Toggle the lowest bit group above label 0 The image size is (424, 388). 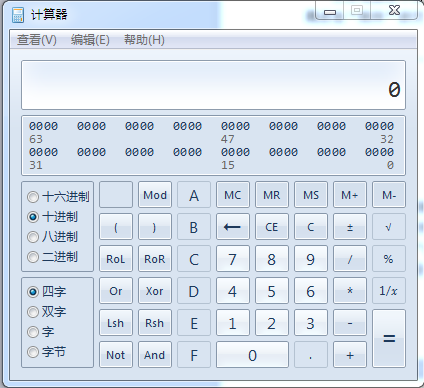click(379, 152)
